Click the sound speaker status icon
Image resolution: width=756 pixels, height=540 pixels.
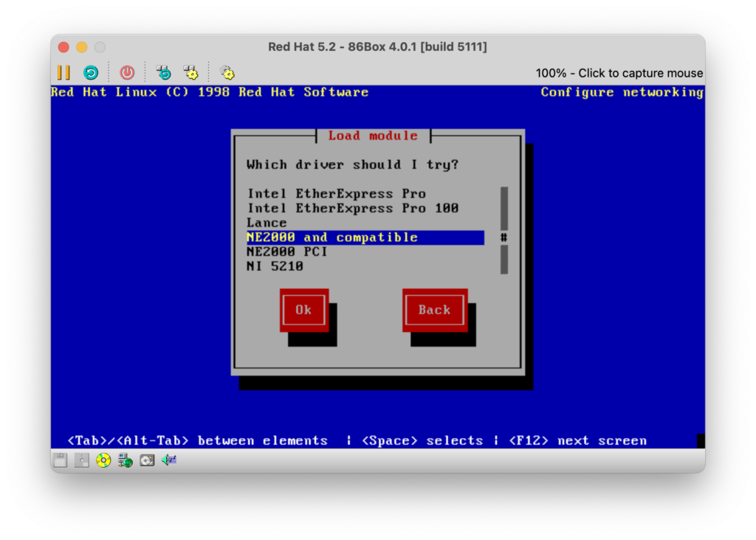click(x=169, y=460)
